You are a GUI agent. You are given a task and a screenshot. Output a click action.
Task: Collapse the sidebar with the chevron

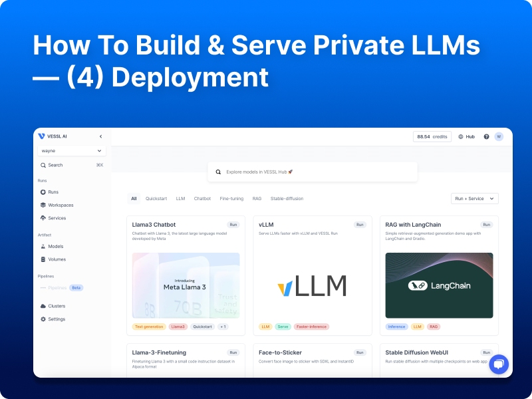coord(100,136)
